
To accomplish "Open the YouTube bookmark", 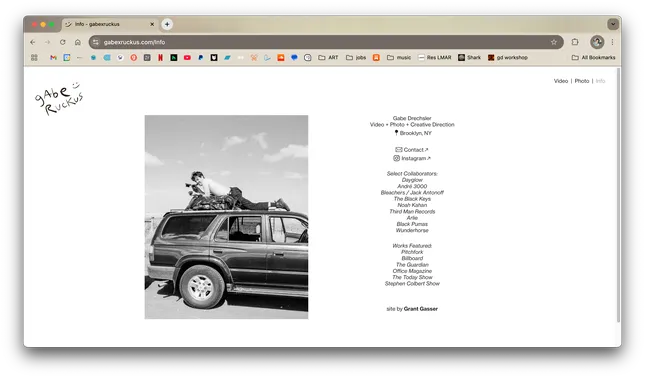I will pos(187,58).
